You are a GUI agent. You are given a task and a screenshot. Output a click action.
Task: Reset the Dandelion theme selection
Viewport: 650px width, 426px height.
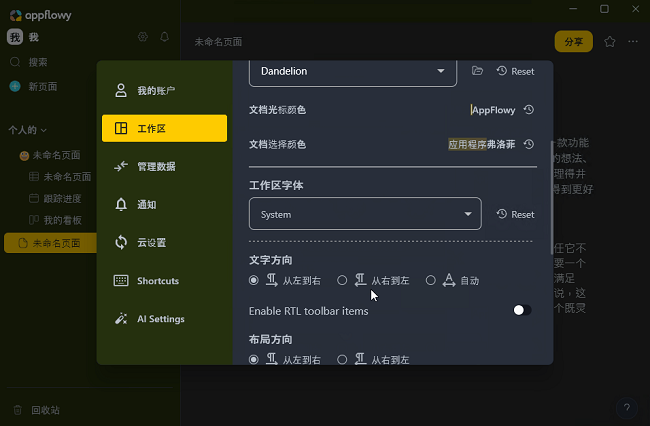pyautogui.click(x=515, y=71)
